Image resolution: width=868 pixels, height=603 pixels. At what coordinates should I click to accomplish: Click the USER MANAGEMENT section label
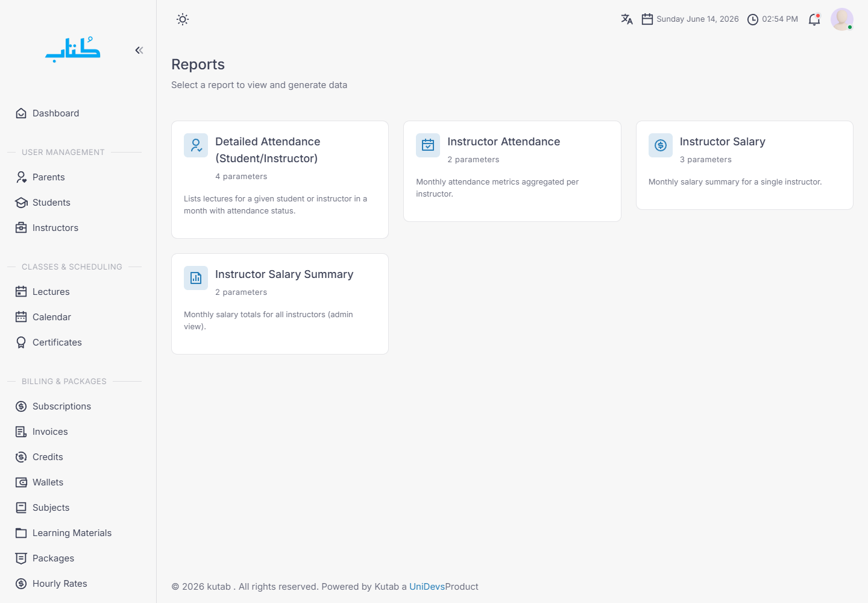(63, 153)
